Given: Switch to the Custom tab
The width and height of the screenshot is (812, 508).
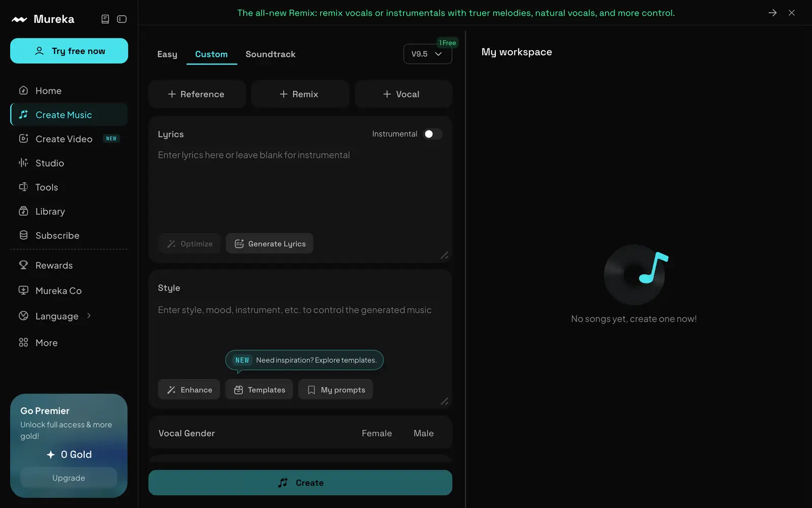Looking at the screenshot, I should tap(212, 54).
